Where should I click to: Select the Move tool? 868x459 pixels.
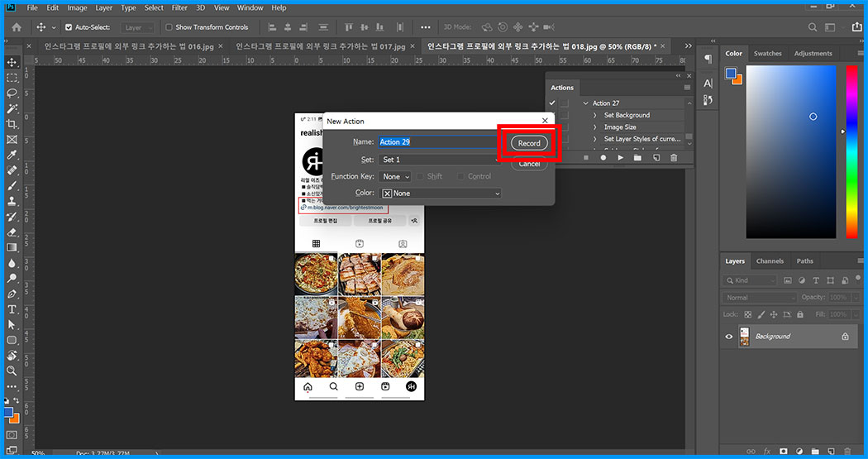pyautogui.click(x=12, y=63)
